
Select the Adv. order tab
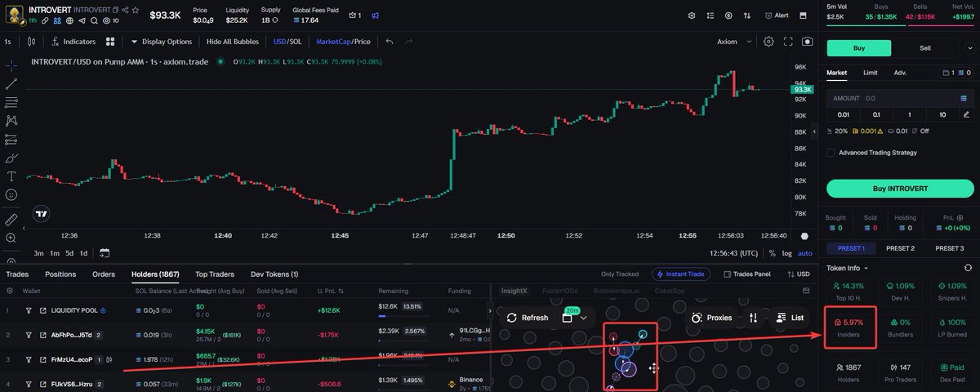coord(900,73)
